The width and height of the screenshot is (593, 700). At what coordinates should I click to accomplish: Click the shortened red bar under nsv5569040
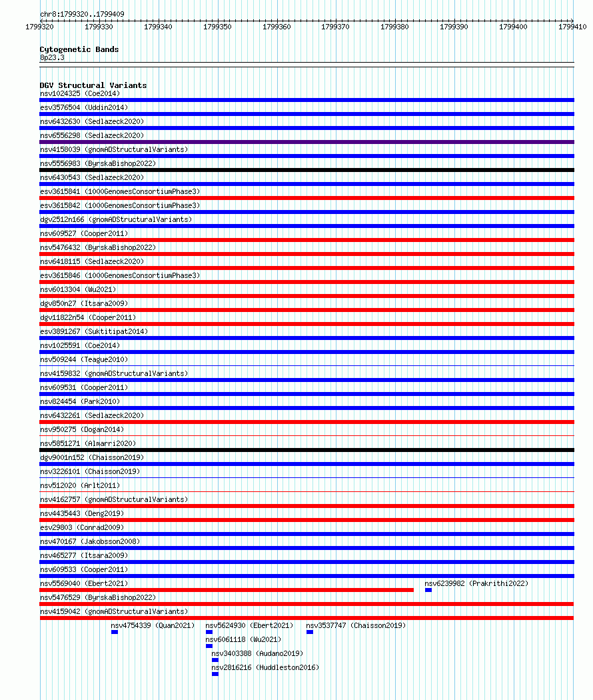click(x=227, y=590)
